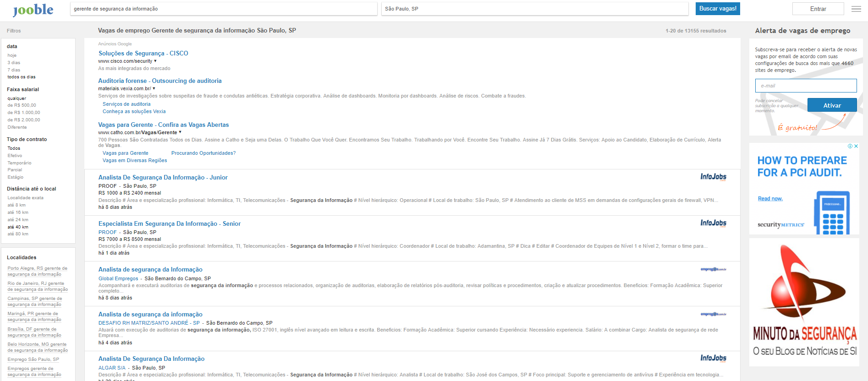
Task: Click Read now in PCI Audit ad
Action: [770, 199]
